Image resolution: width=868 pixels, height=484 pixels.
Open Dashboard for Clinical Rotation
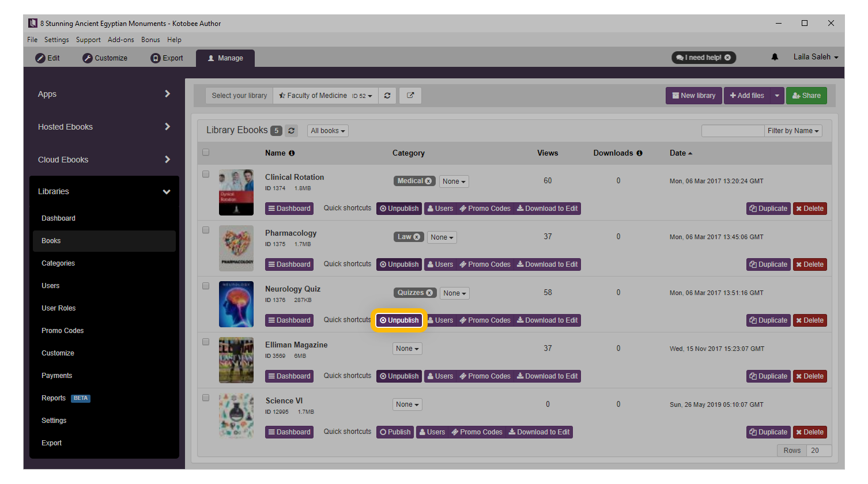(289, 209)
